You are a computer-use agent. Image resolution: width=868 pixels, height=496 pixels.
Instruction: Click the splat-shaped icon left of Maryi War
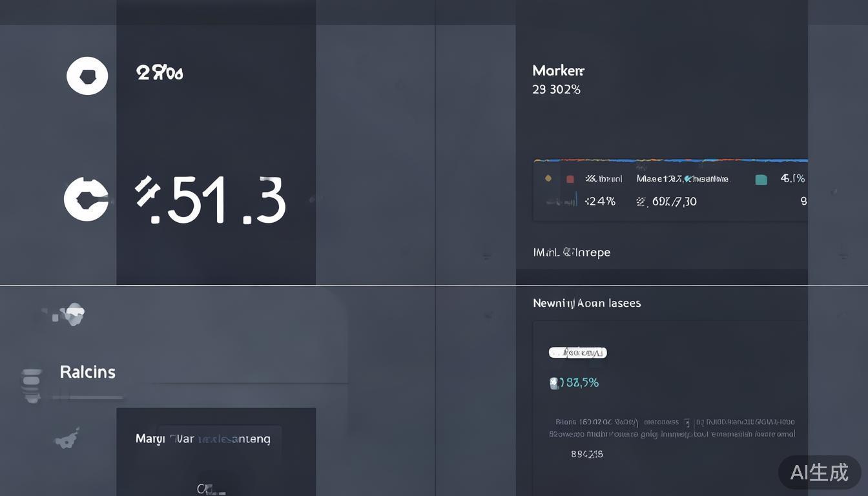(x=67, y=439)
